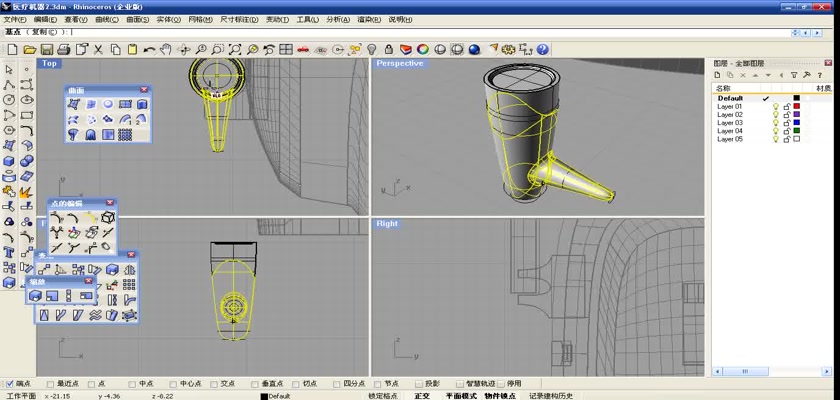
Task: Click the green Layer 04 color swatch
Action: pyautogui.click(x=797, y=131)
